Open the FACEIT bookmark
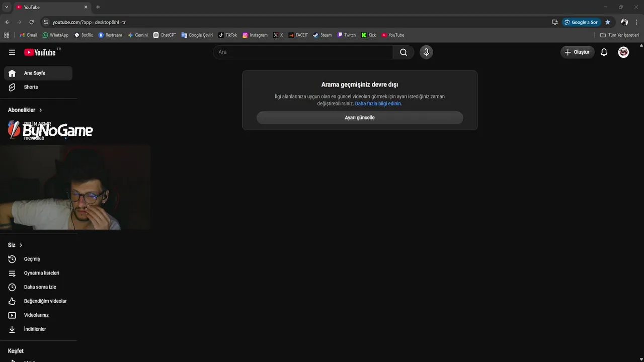Image resolution: width=644 pixels, height=362 pixels. point(298,35)
